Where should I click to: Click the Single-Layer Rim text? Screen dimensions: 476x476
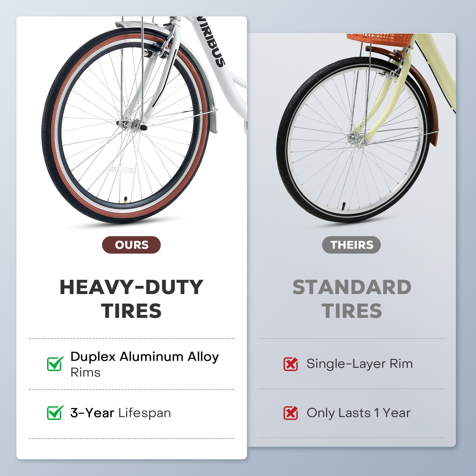tap(360, 364)
